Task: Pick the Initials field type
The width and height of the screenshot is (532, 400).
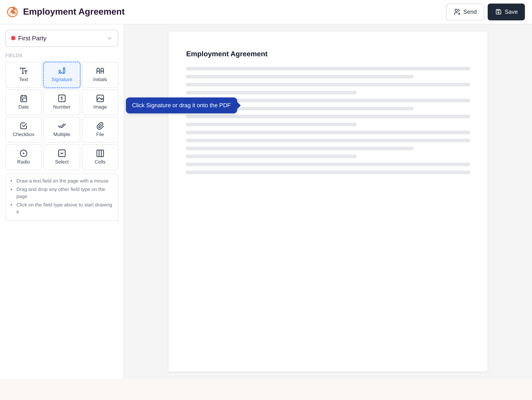Action: (x=100, y=75)
